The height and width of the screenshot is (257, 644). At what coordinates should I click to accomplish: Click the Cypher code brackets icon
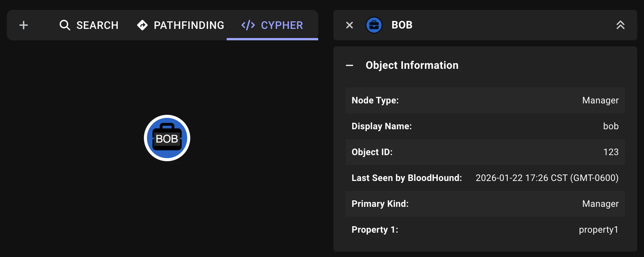pos(247,25)
